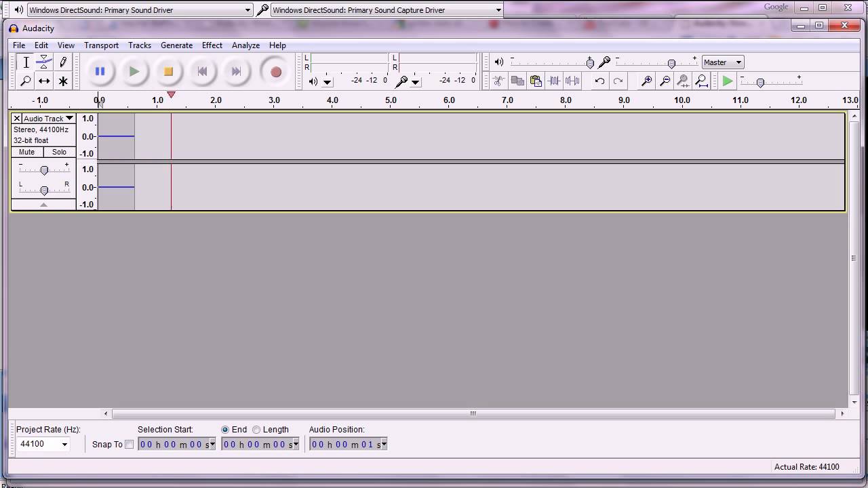Open the Analyze menu
Image resolution: width=868 pixels, height=488 pixels.
click(x=245, y=45)
